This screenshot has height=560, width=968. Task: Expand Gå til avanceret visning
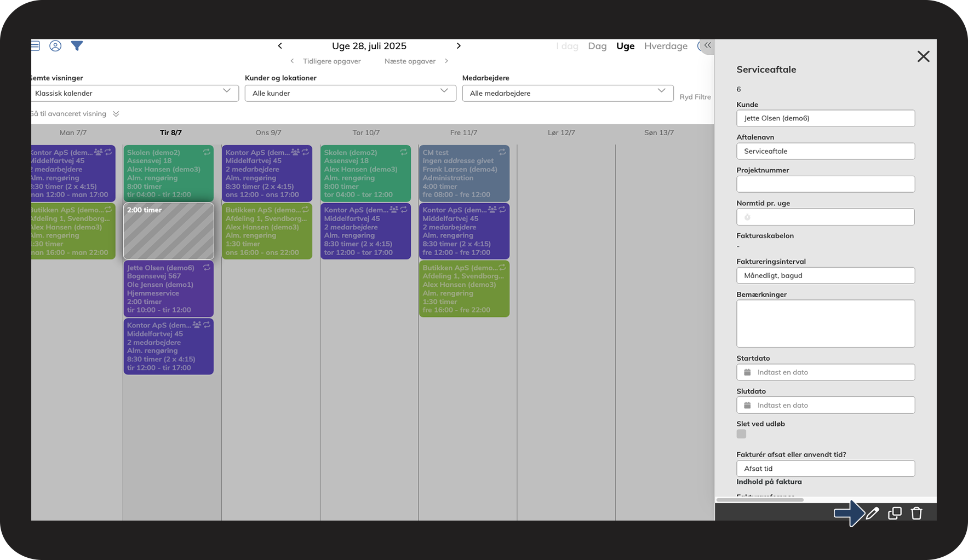tap(75, 114)
